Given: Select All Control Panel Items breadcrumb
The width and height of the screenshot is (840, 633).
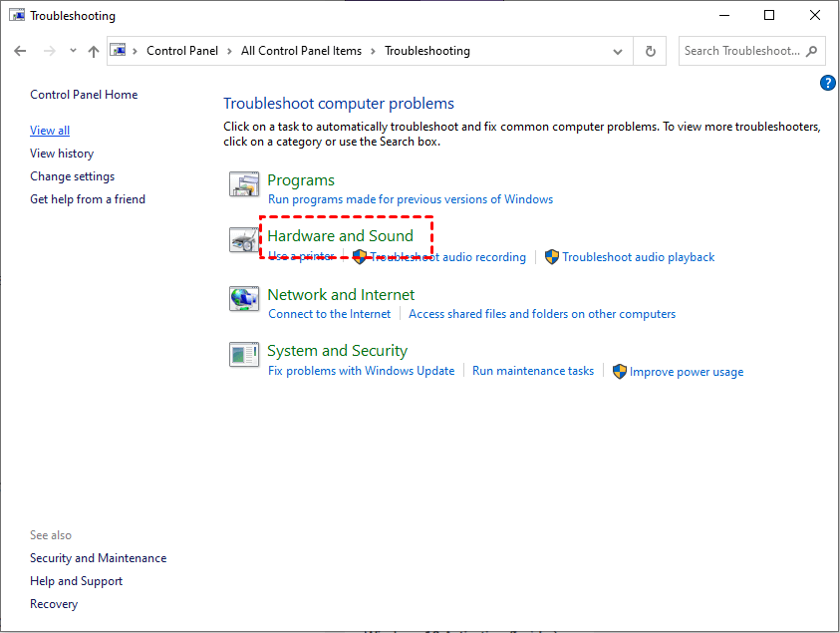Looking at the screenshot, I should [301, 51].
